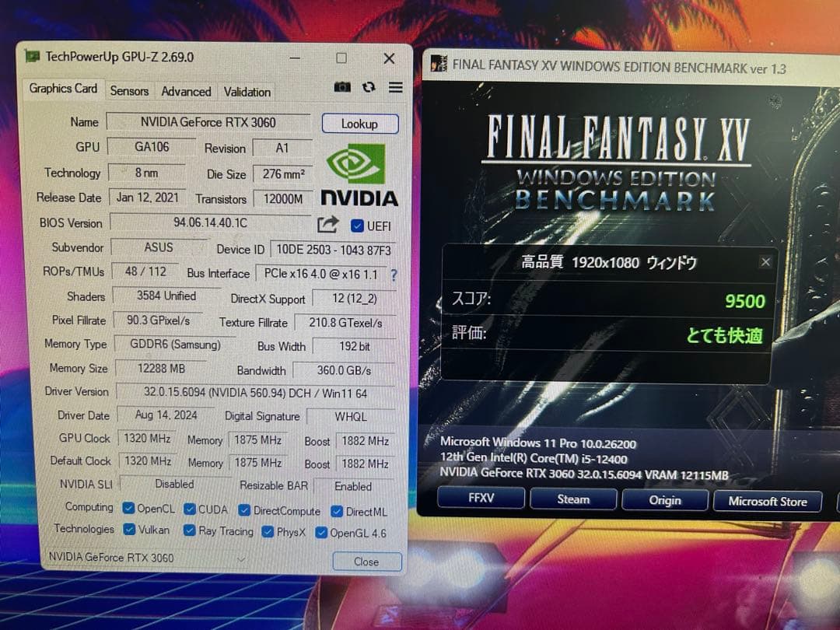840x630 pixels.
Task: Switch to the Sensors tab
Action: click(x=129, y=91)
